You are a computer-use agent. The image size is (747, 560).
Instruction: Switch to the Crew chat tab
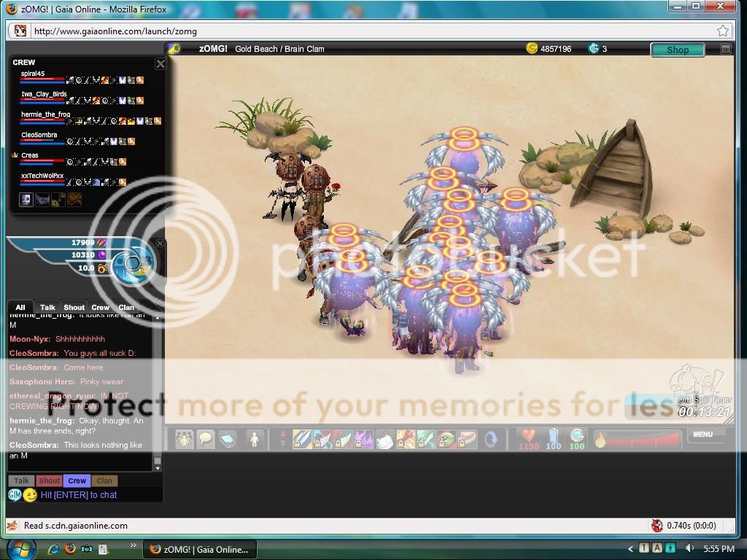point(100,308)
